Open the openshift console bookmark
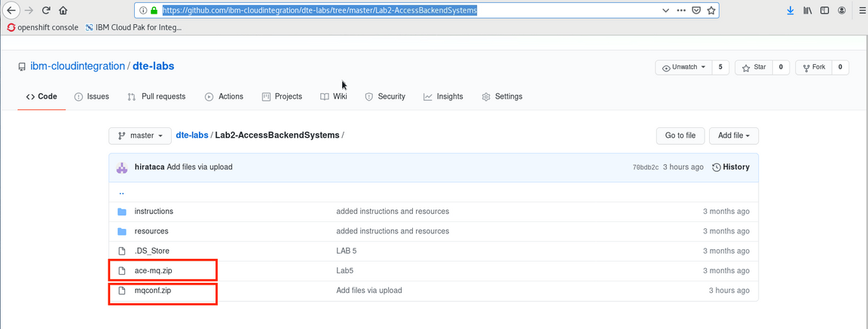Image resolution: width=868 pixels, height=329 pixels. 43,27
